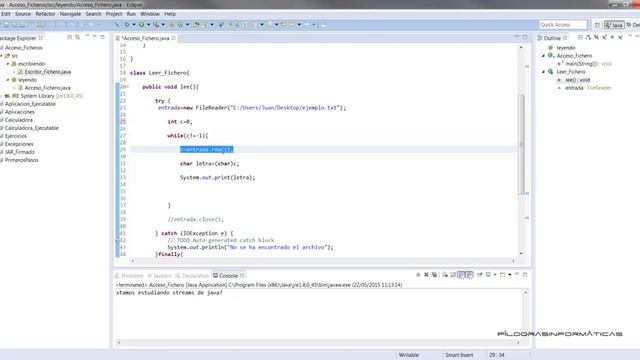Open the Navigate menu
Screen dimensions: 640x360
pos(70,14)
